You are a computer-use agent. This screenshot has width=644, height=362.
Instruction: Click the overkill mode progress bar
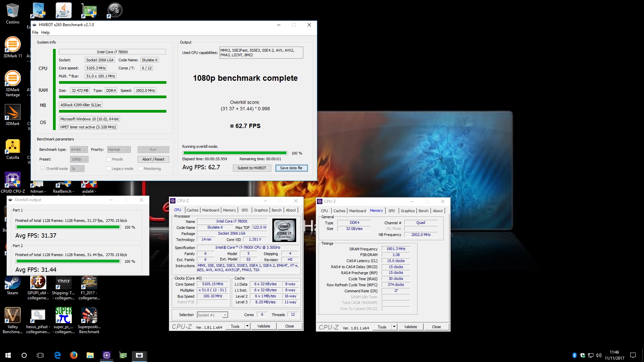point(235,153)
